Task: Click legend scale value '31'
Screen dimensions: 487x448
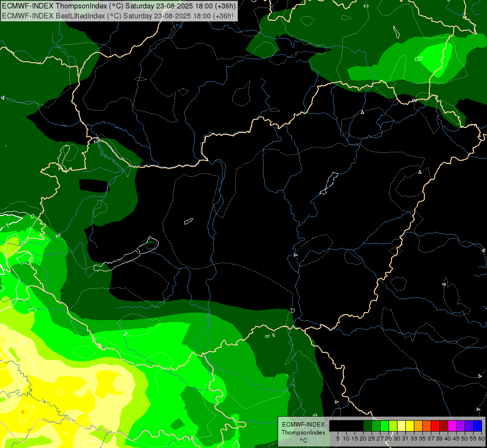Action: tap(405, 439)
